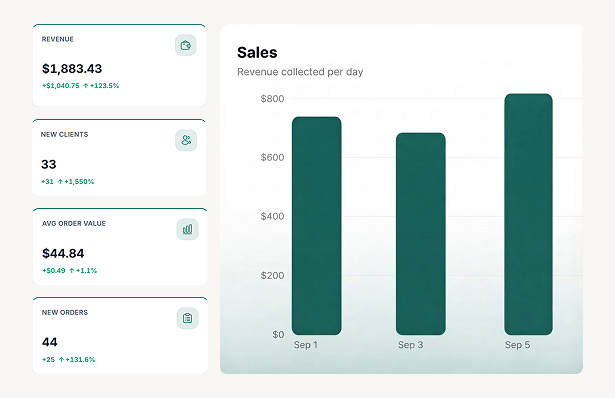Click the $200 axis label

pyautogui.click(x=272, y=275)
